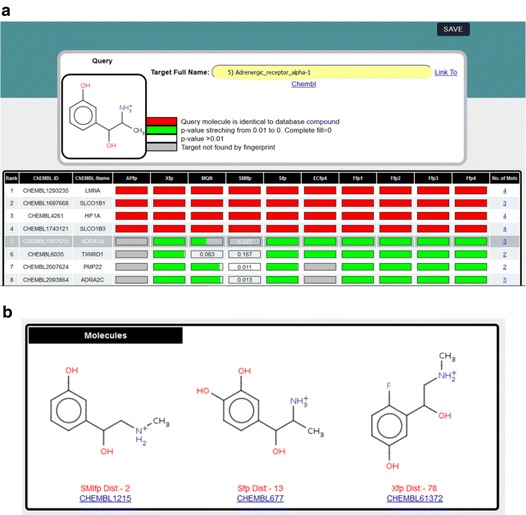Image resolution: width=526 pixels, height=515 pixels.
Task: Click the SMIfp cell showing 0.013
Action: [245, 279]
